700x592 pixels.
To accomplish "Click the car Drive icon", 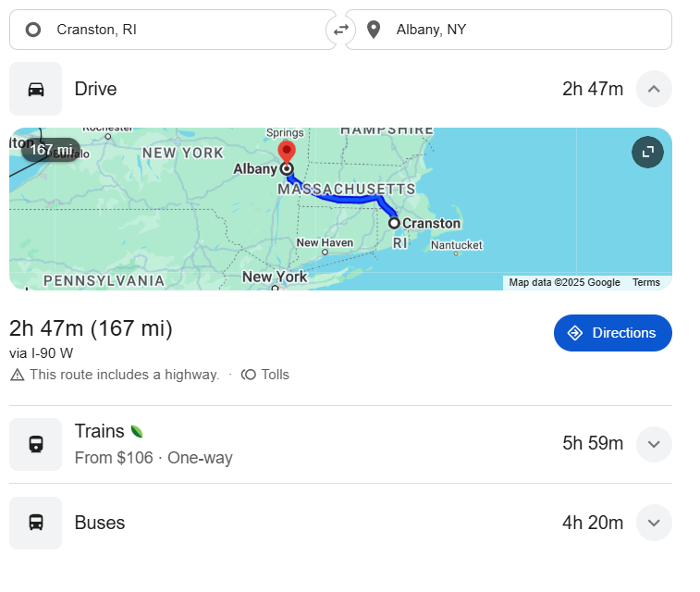I will coord(36,89).
